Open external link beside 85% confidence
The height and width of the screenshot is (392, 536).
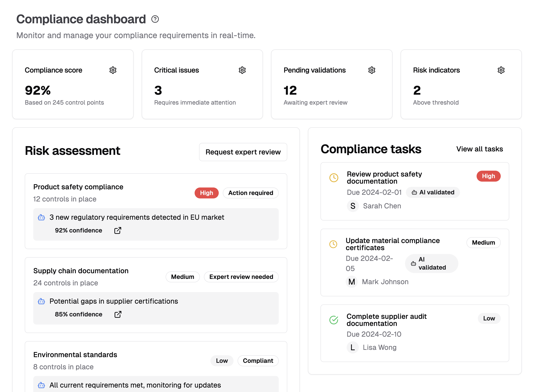[118, 314]
